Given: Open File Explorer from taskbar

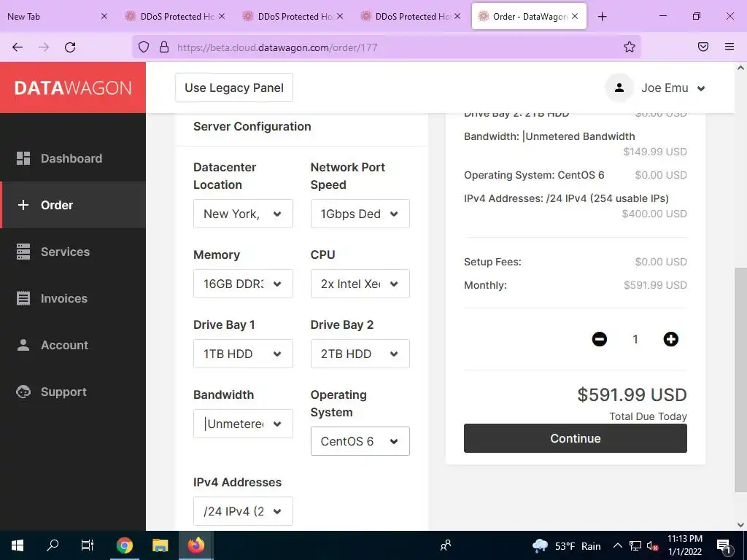Looking at the screenshot, I should (160, 545).
